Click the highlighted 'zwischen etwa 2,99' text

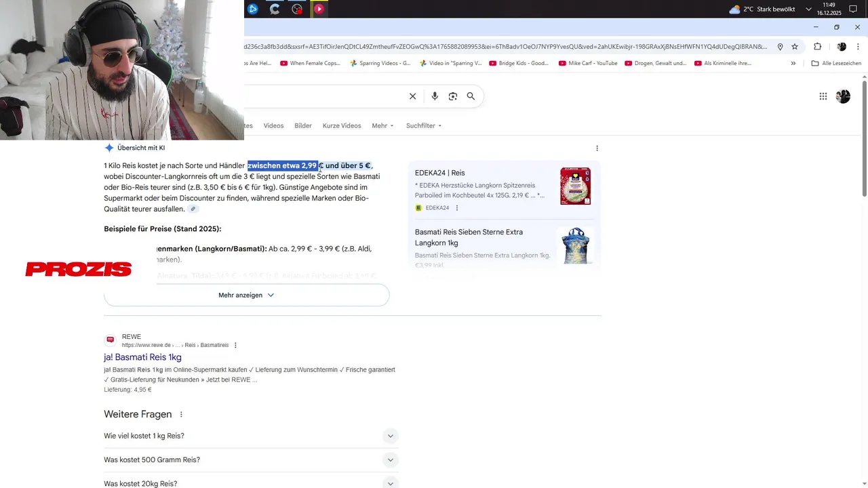point(282,165)
